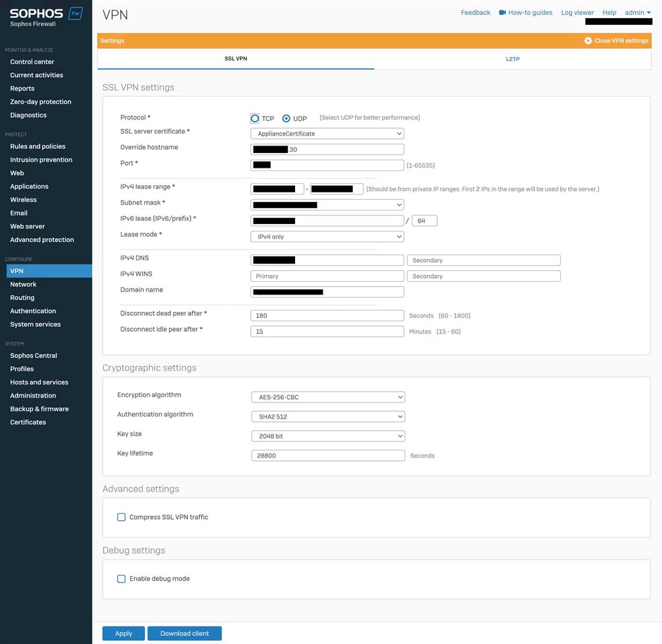Click the IPv4 WINS Secondary field
The image size is (662, 644).
[484, 276]
